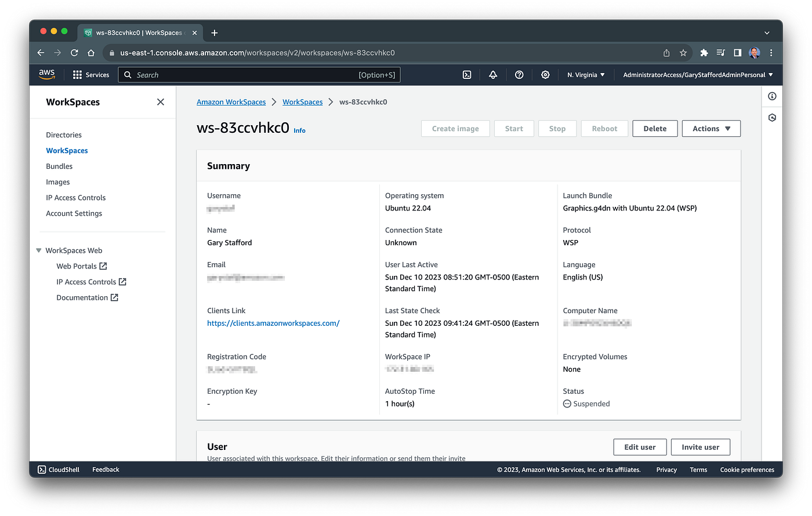Open IP Access Controls under WorkSpaces Web

[x=92, y=282]
